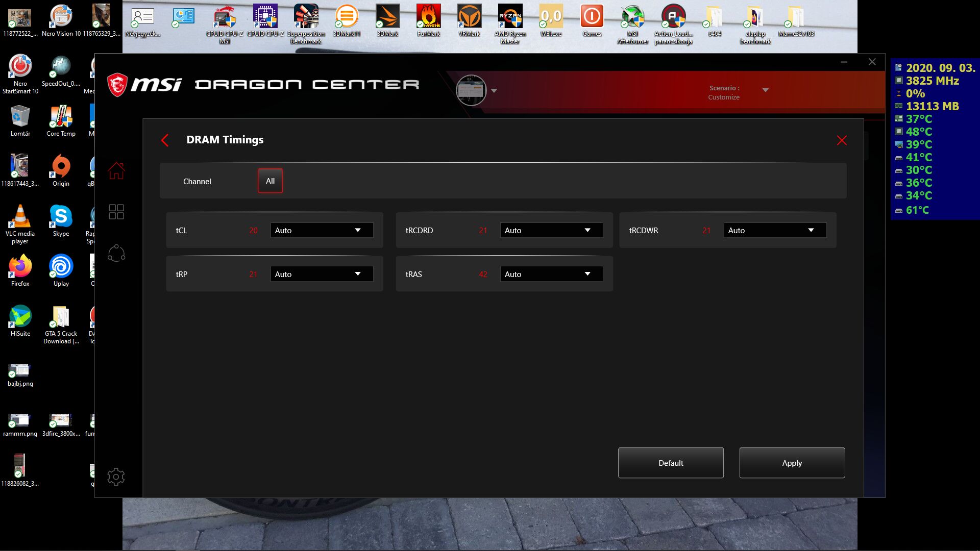Open the VRMark desktop icon

pos(470,21)
